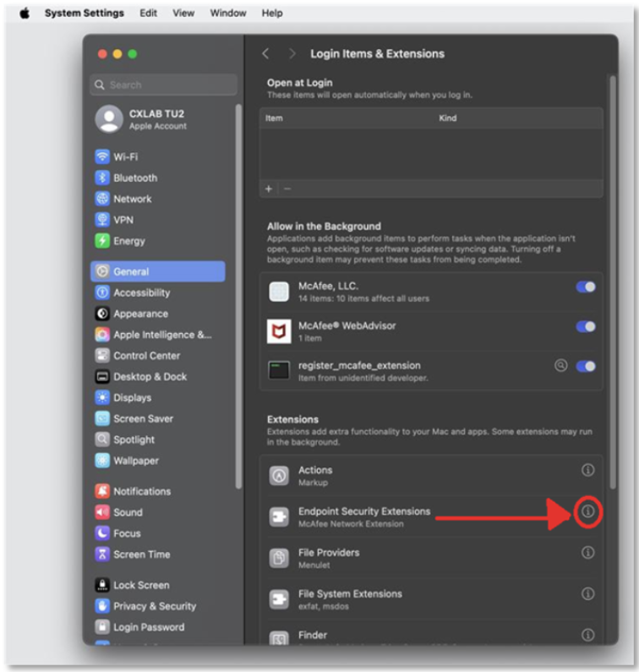
Task: Navigate back with the left chevron
Action: coord(265,53)
